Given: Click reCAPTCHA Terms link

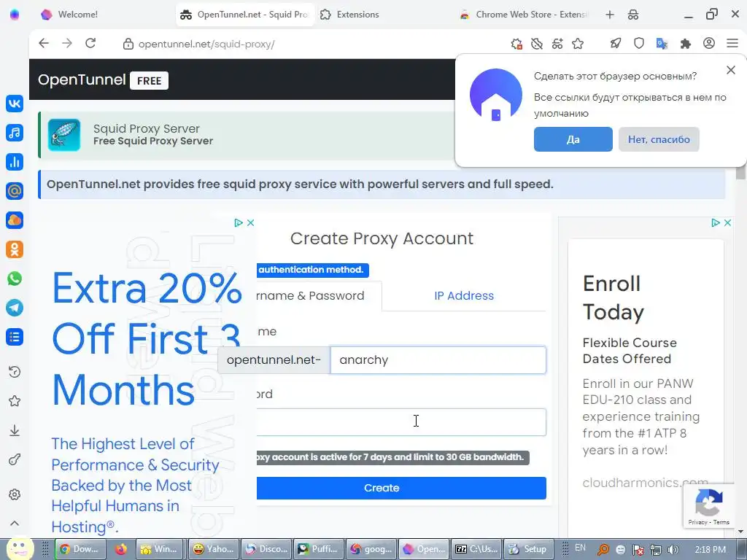Looking at the screenshot, I should coord(721,522).
